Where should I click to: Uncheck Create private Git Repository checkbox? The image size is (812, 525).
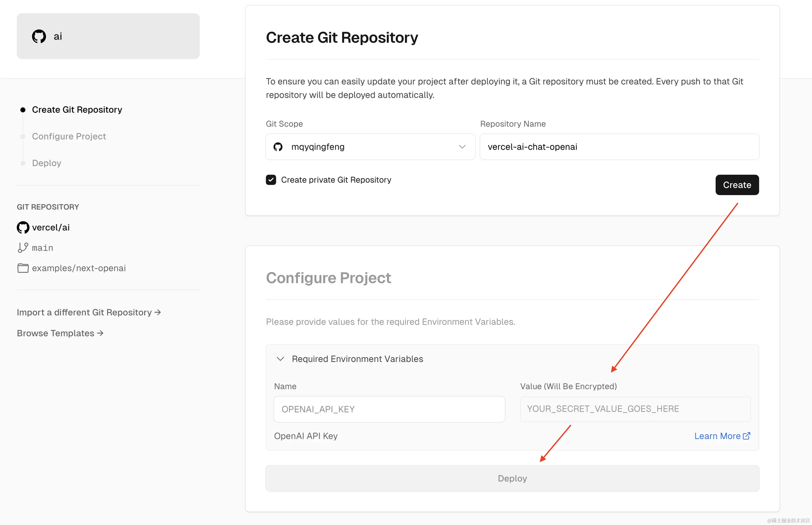pos(271,180)
